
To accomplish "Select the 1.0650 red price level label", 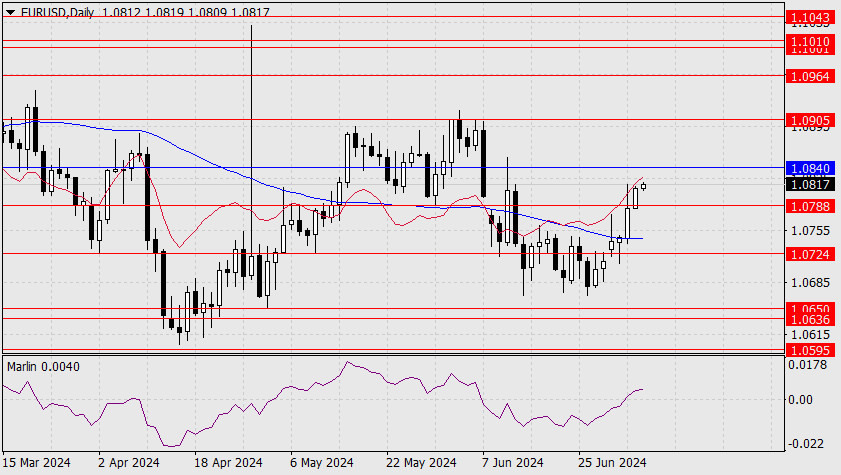I will [810, 308].
